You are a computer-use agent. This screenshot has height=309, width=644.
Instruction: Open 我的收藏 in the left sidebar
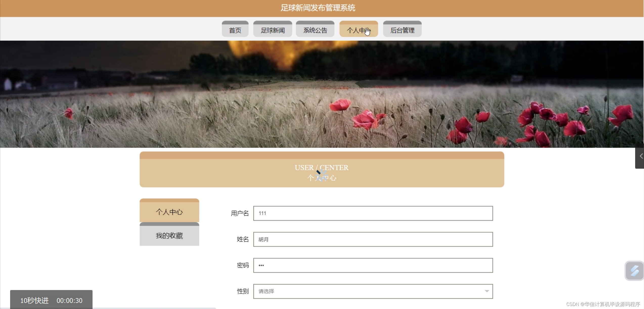169,235
